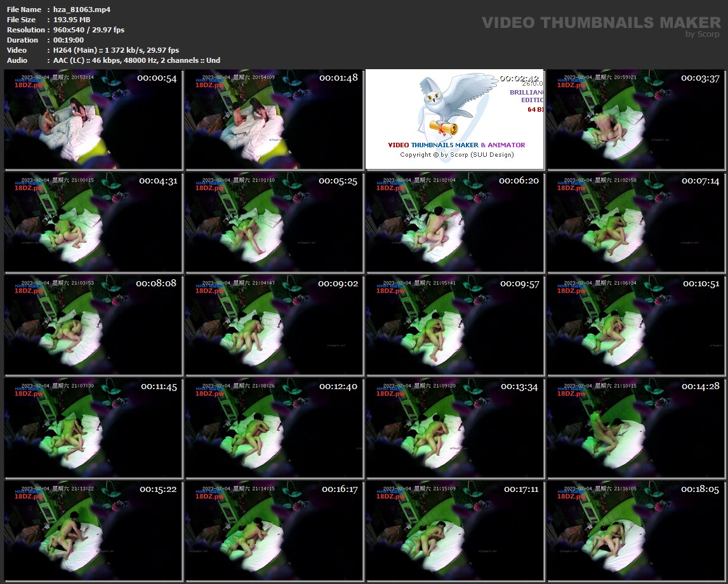Choose the thumbnail at 00:09:57
The width and height of the screenshot is (728, 584).
[454, 325]
